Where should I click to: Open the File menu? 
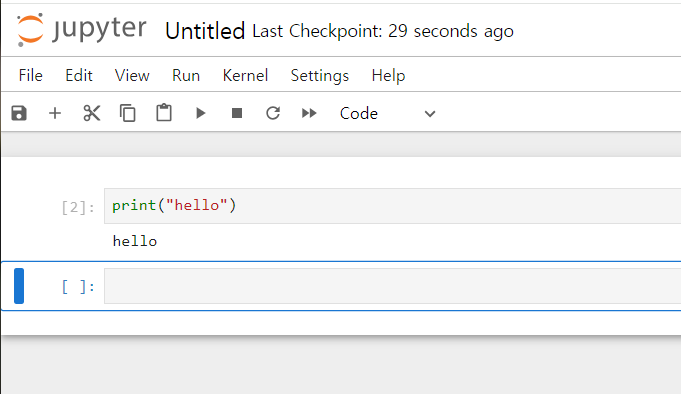tap(30, 76)
